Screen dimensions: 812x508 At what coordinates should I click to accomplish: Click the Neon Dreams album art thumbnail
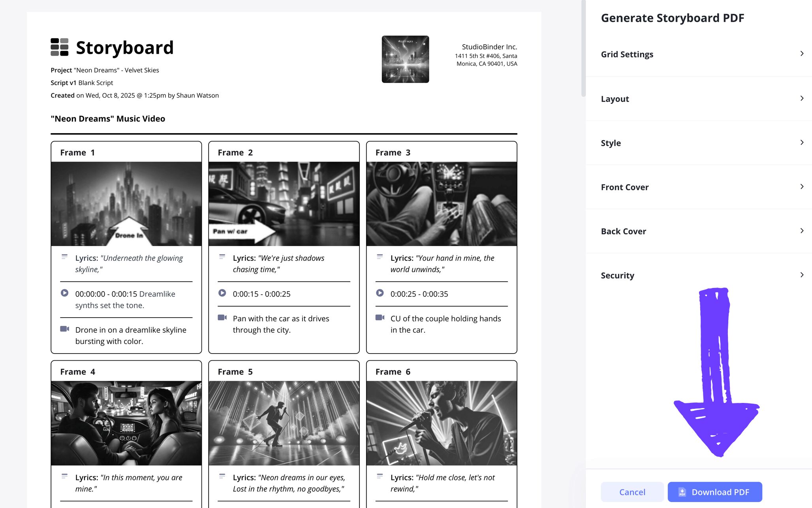[x=405, y=59]
